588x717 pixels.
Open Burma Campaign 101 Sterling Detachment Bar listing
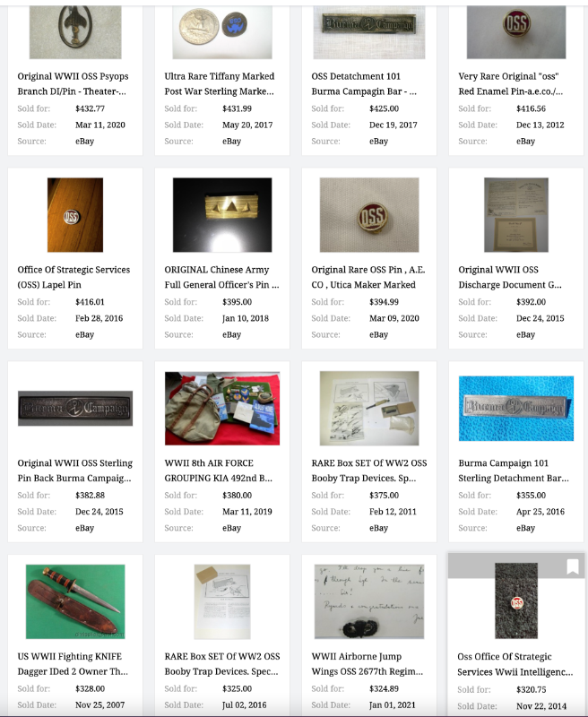point(514,471)
